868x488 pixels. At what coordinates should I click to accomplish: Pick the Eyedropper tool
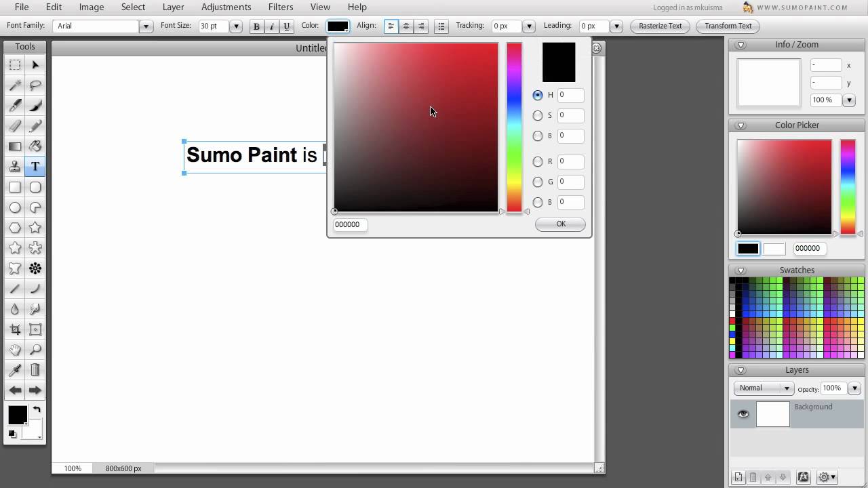click(x=15, y=370)
